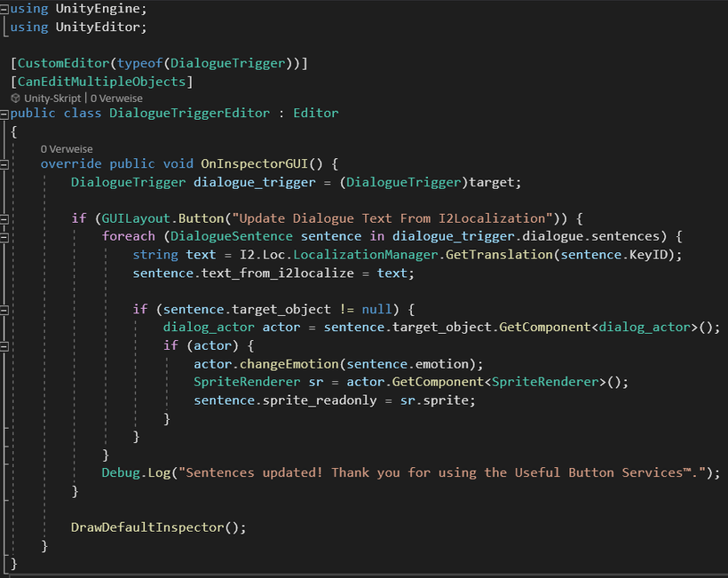This screenshot has width=728, height=578.
Task: Click the sprite_readonly field
Action: point(320,400)
